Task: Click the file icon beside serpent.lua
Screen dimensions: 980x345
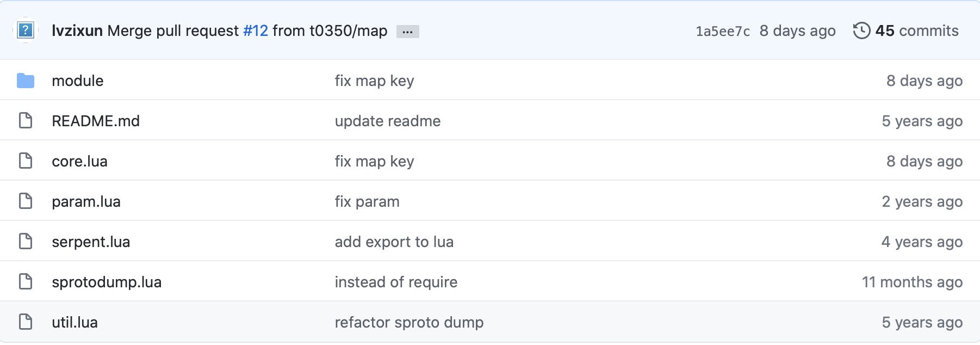Action: tap(26, 241)
